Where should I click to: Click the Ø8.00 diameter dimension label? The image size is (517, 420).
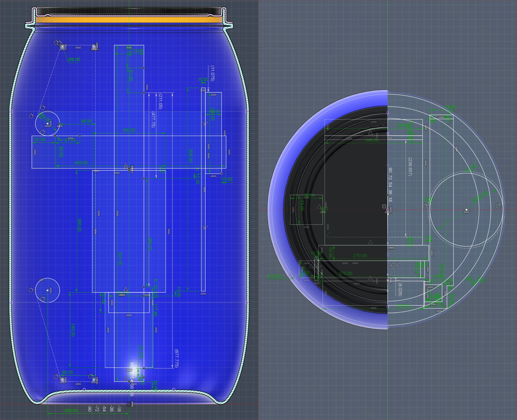pyautogui.click(x=74, y=59)
